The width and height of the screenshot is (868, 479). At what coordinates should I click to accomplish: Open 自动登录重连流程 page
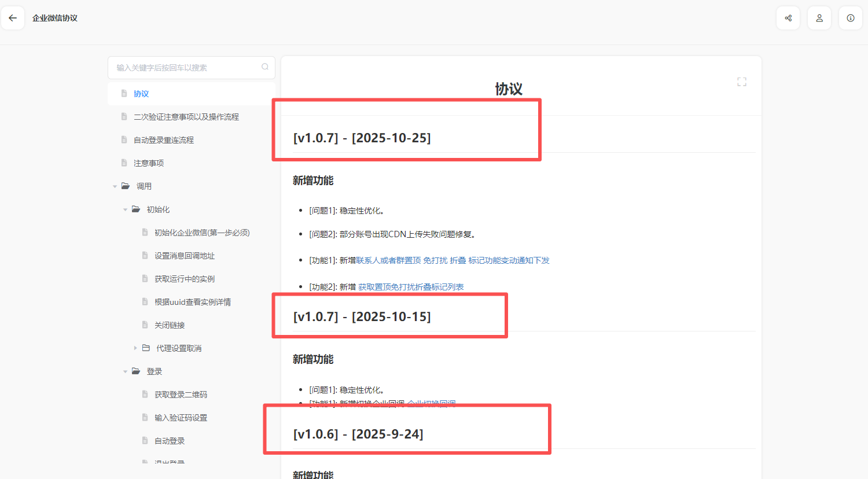[191, 140]
